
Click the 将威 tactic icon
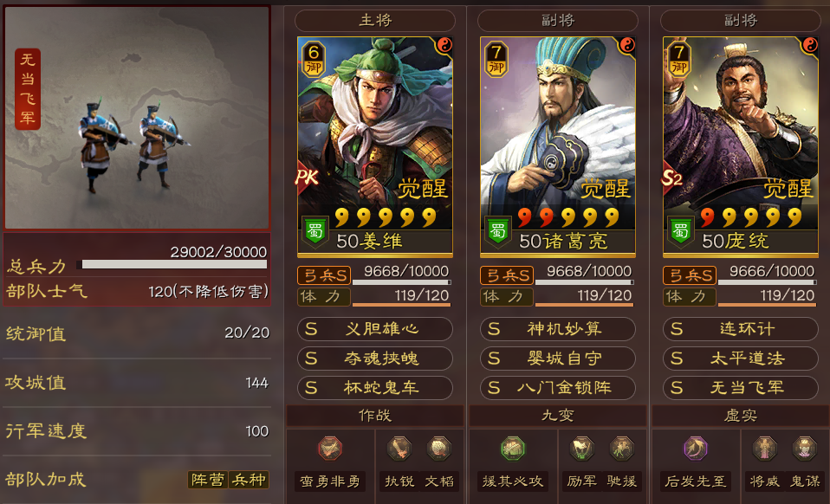[764, 449]
